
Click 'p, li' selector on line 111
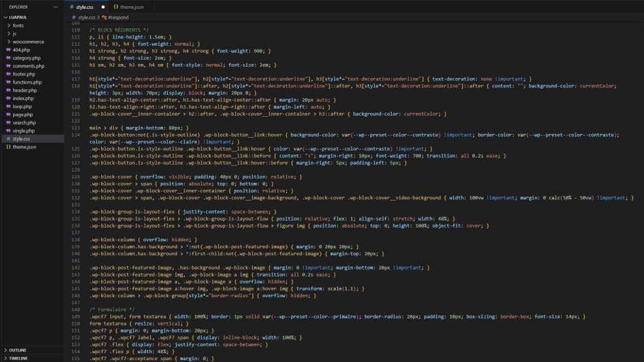click(x=96, y=37)
